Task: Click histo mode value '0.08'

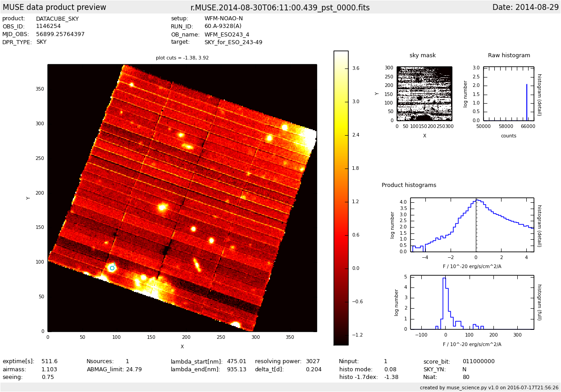Action: 390,369
